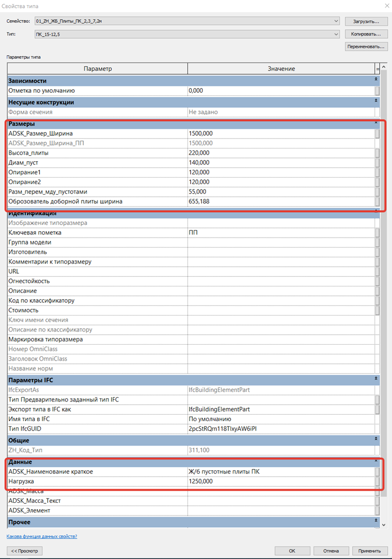Edit value 655,188 of доборной плиты ширина
Image resolution: width=392 pixels, height=559 pixels.
click(x=281, y=202)
